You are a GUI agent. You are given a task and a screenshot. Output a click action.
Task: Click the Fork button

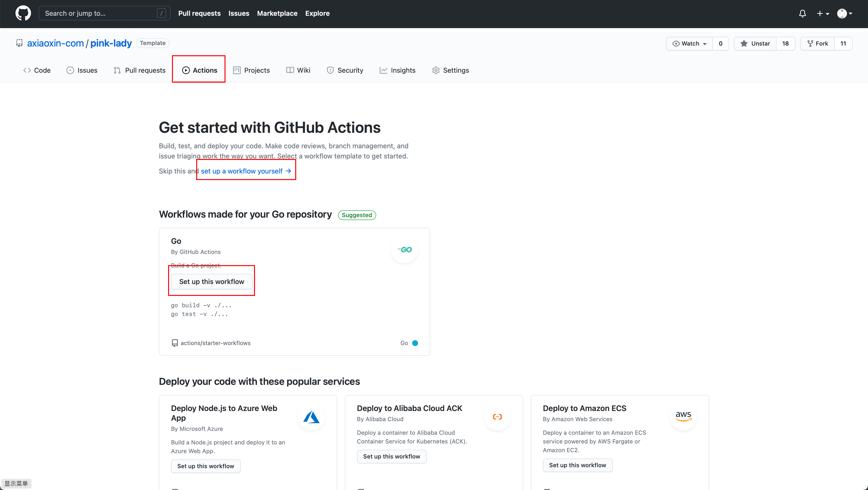point(818,43)
